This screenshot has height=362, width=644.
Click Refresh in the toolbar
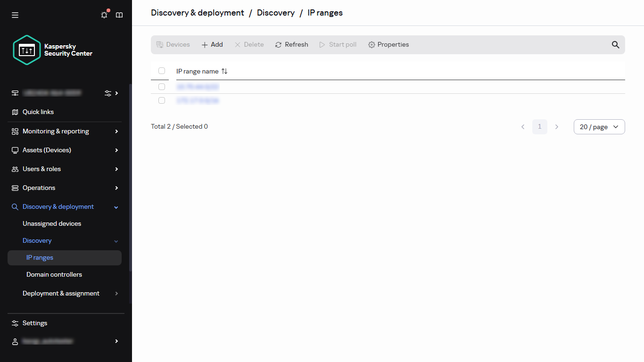tap(291, 45)
